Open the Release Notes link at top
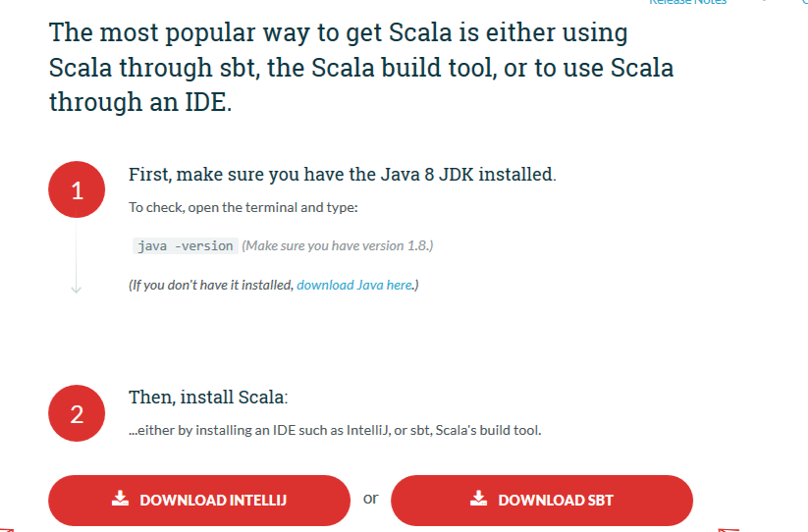 tap(688, 3)
